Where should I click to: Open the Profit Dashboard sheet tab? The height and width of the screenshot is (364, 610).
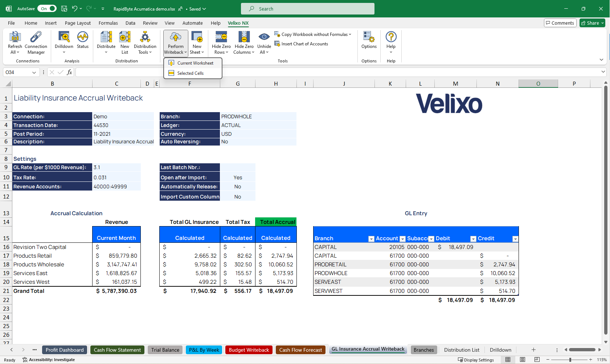tap(65, 350)
